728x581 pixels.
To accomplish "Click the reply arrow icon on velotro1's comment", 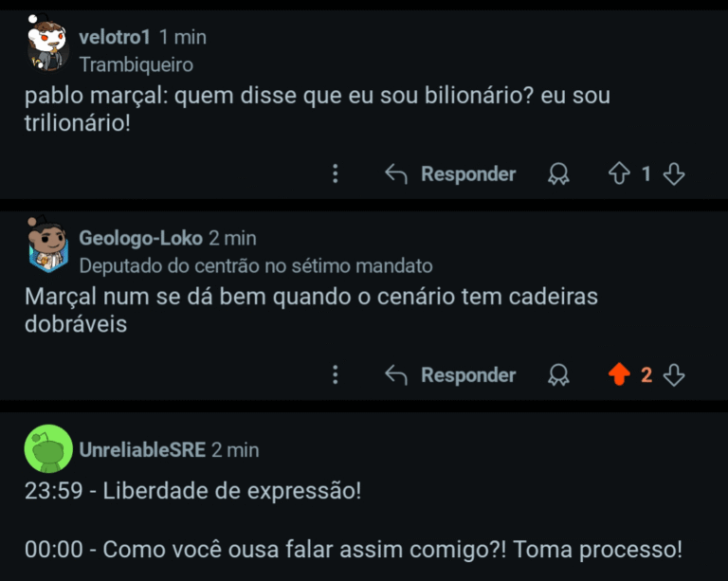I will [396, 174].
